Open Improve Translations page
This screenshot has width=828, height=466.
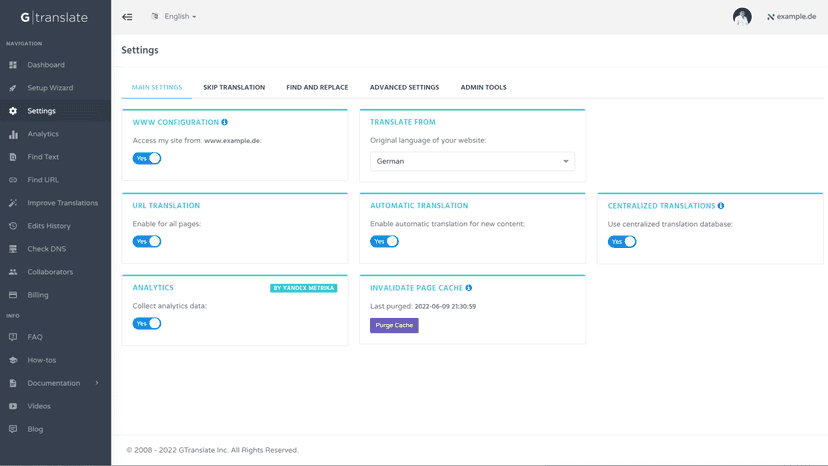coord(63,203)
